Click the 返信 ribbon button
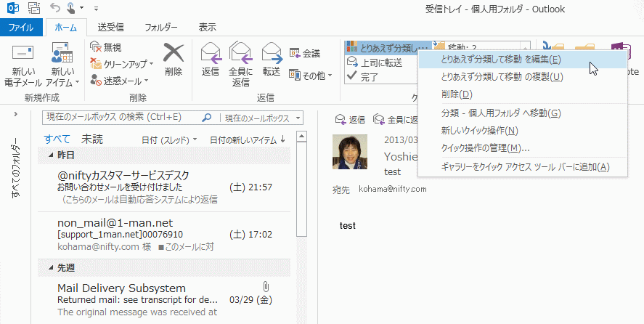644x324 pixels. (211, 60)
